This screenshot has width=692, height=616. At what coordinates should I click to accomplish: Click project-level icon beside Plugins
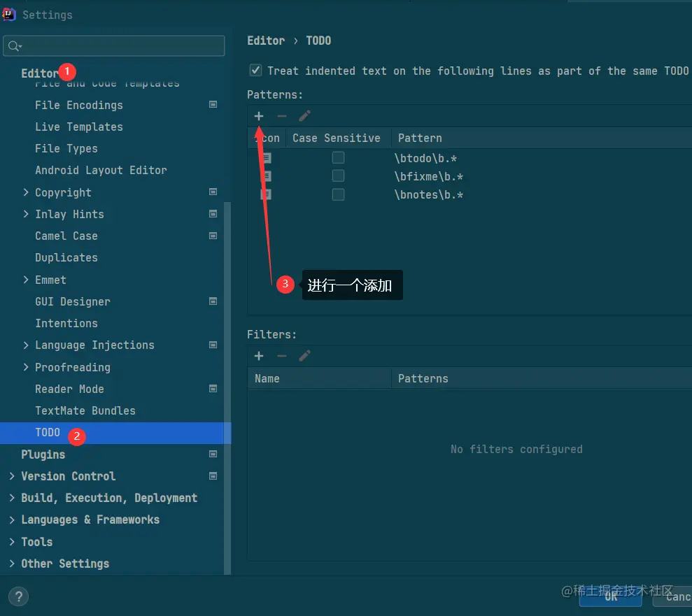click(213, 454)
